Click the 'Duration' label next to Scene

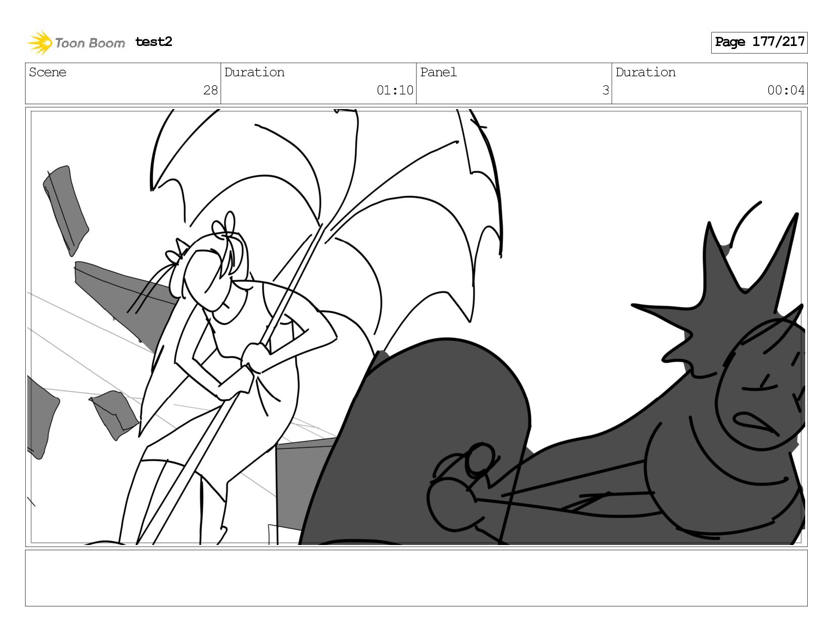(x=254, y=72)
